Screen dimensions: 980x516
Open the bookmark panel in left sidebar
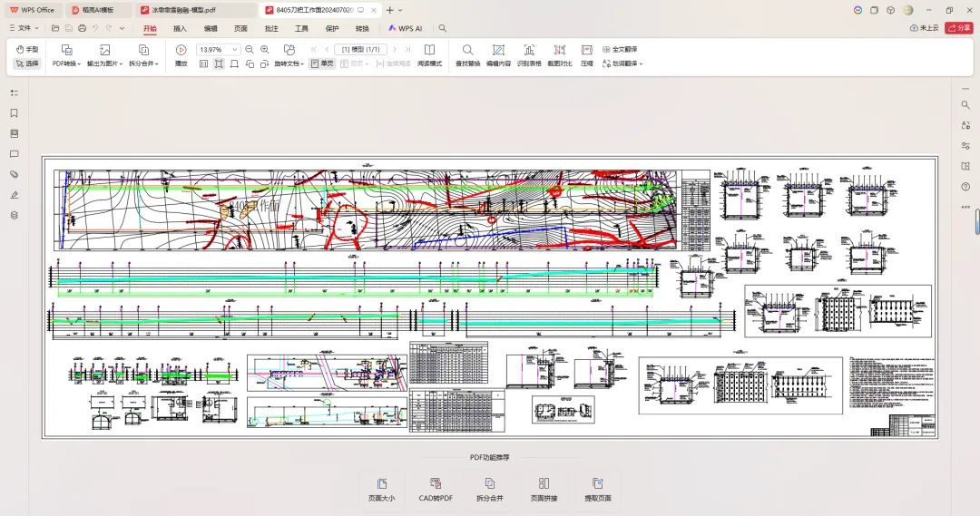14,113
